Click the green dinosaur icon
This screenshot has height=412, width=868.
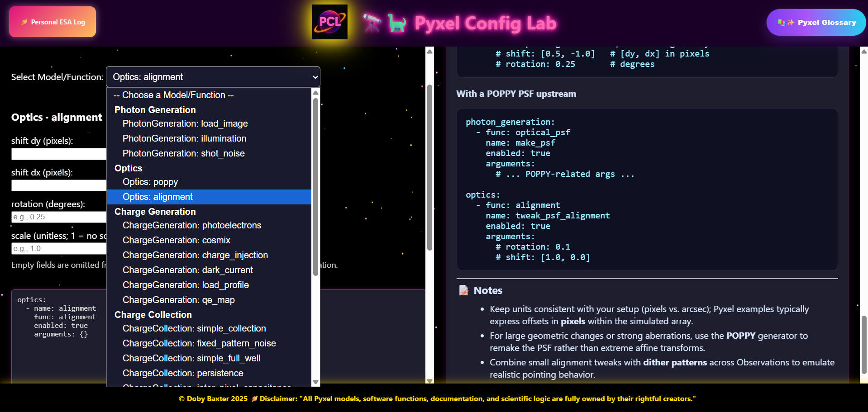coord(396,23)
